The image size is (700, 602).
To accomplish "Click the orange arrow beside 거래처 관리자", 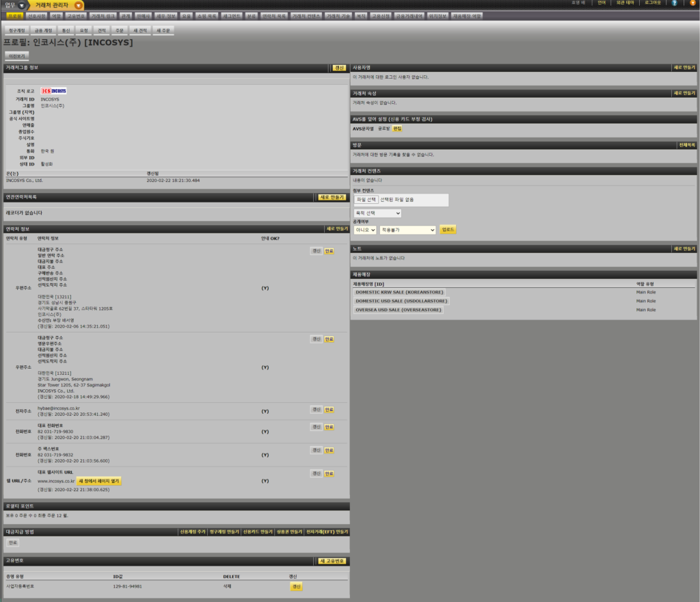I will click(79, 5).
